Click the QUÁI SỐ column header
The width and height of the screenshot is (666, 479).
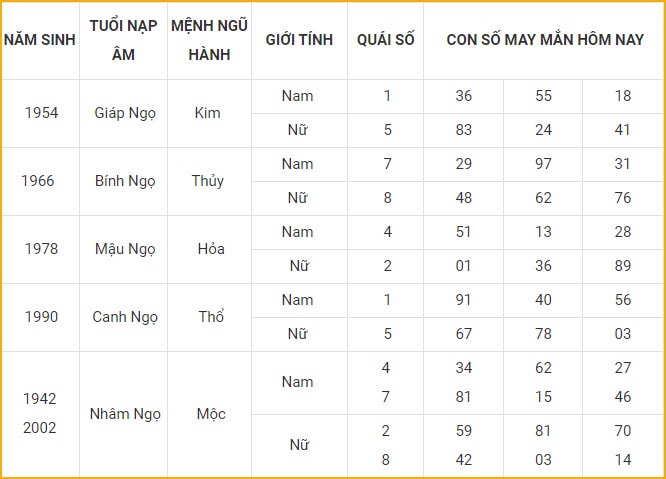coord(385,40)
